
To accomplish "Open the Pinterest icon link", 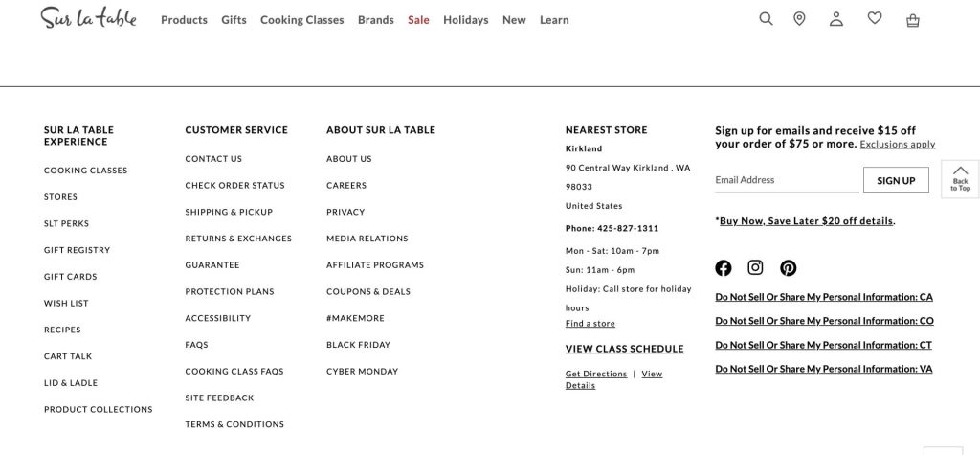I will [x=788, y=268].
